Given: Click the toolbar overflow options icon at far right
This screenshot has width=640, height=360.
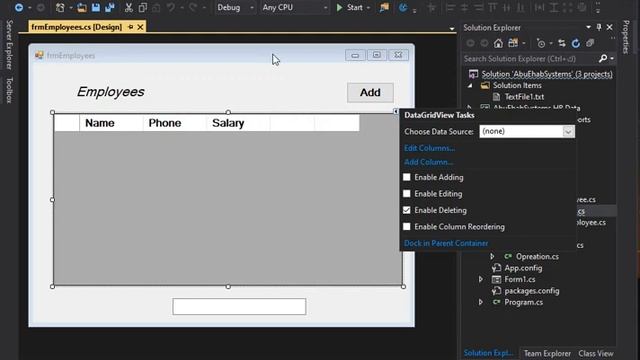Looking at the screenshot, I should click(598, 7).
